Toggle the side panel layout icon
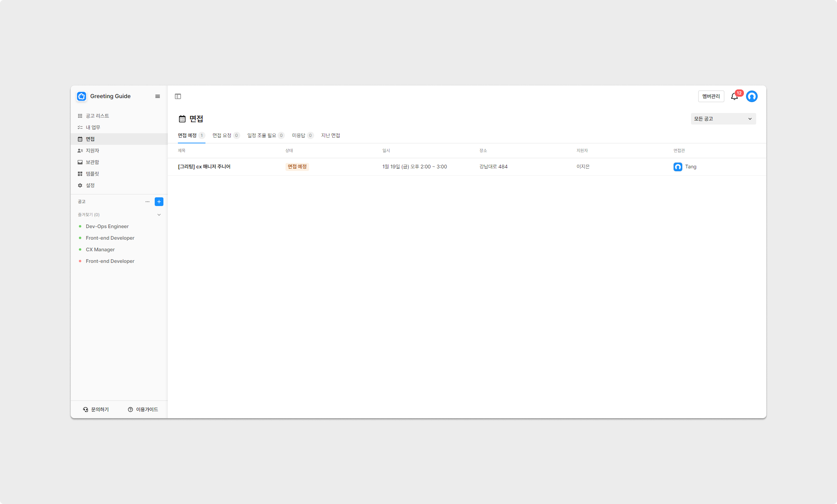This screenshot has height=504, width=837. [x=178, y=96]
